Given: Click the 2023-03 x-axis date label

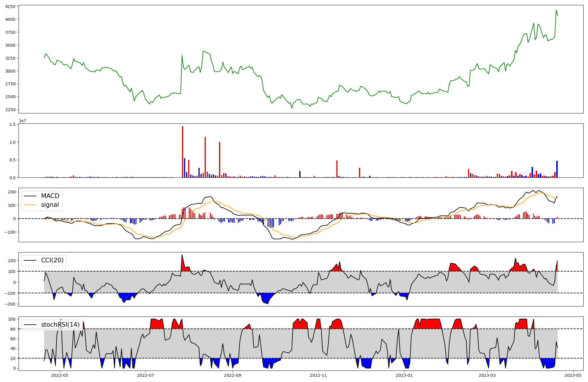Looking at the screenshot, I should pos(487,375).
